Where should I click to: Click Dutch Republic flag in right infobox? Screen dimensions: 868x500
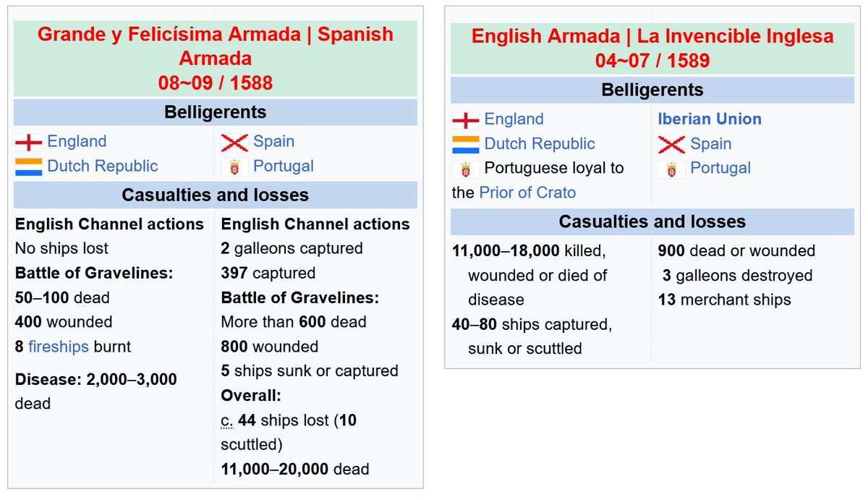pos(465,144)
